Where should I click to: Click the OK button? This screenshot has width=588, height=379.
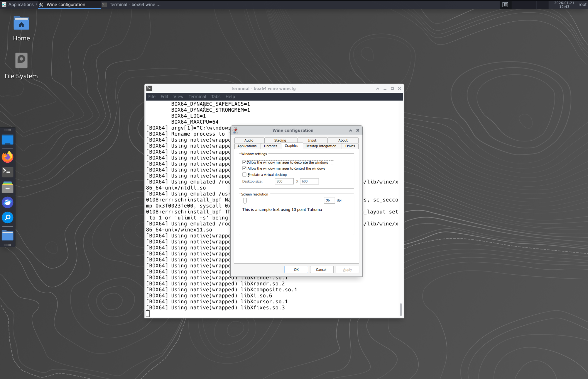(x=296, y=270)
